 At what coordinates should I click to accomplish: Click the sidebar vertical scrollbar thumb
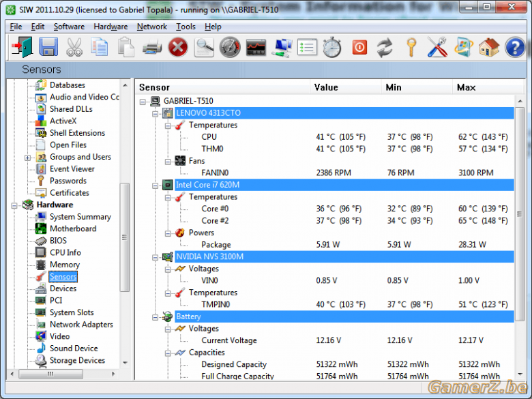(125, 237)
